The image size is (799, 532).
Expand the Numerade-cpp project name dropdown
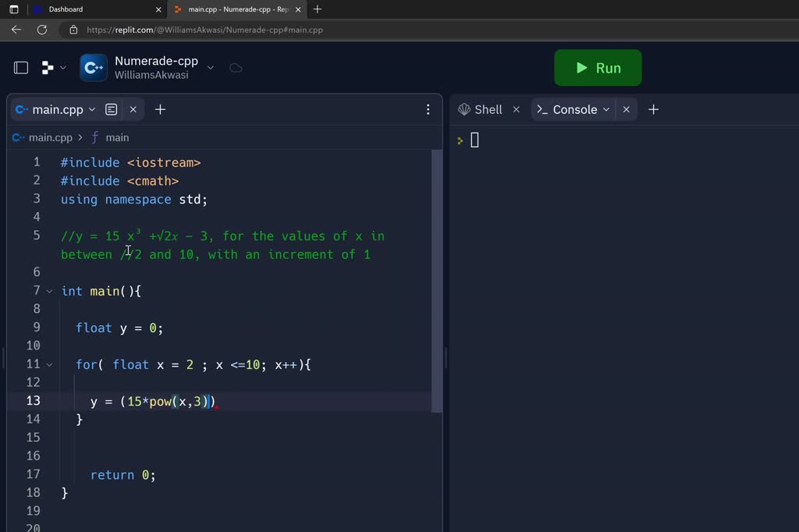(x=210, y=68)
